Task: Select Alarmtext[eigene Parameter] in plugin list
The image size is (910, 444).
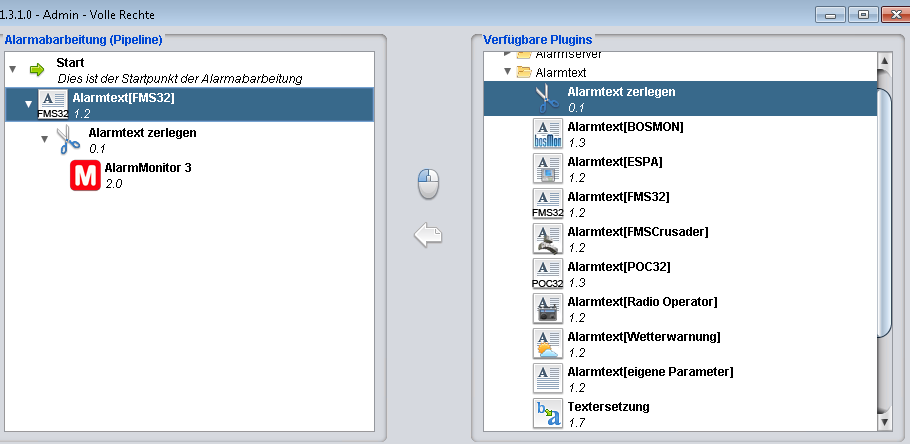Action: coord(650,372)
